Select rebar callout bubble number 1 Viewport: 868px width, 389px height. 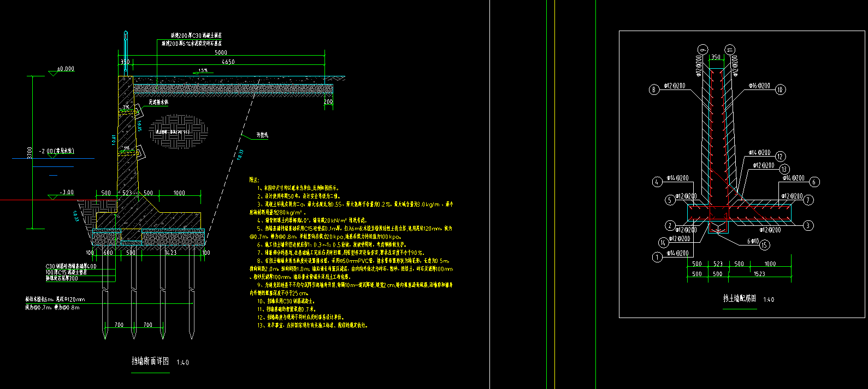pyautogui.click(x=657, y=258)
